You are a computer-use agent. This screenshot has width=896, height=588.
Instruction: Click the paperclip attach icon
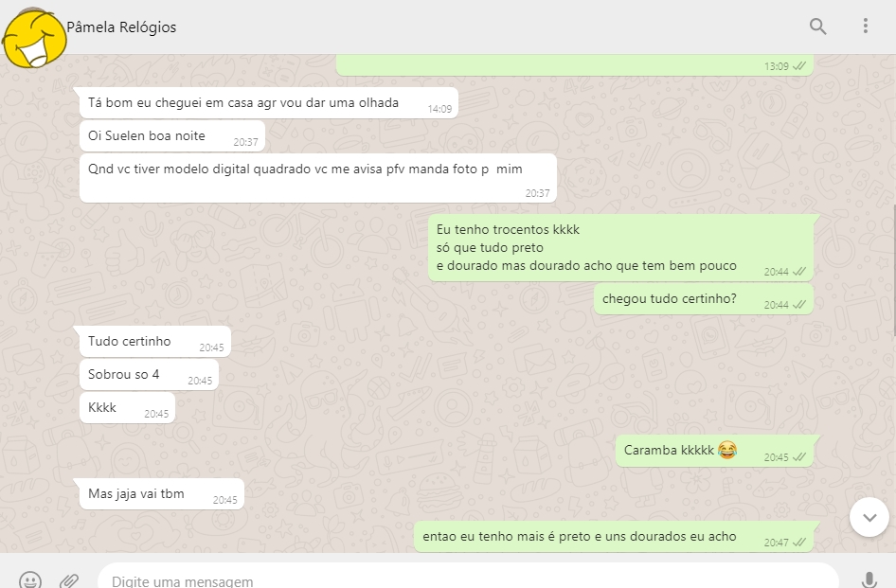[69, 580]
